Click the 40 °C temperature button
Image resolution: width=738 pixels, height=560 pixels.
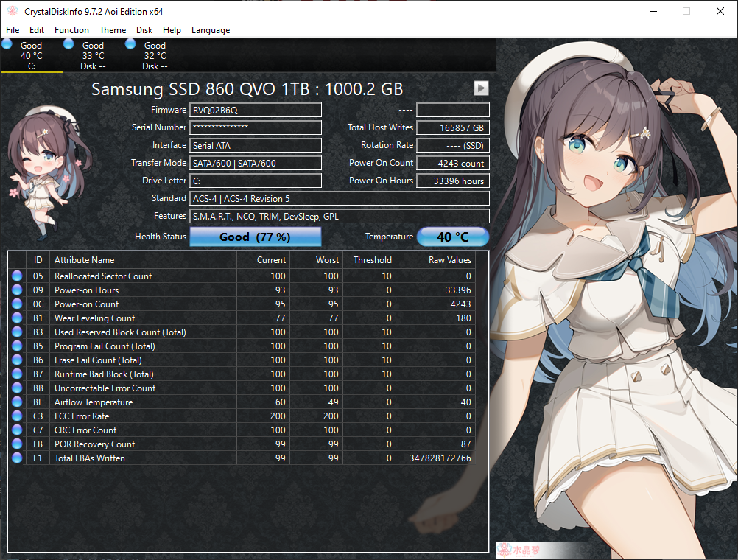coord(453,237)
